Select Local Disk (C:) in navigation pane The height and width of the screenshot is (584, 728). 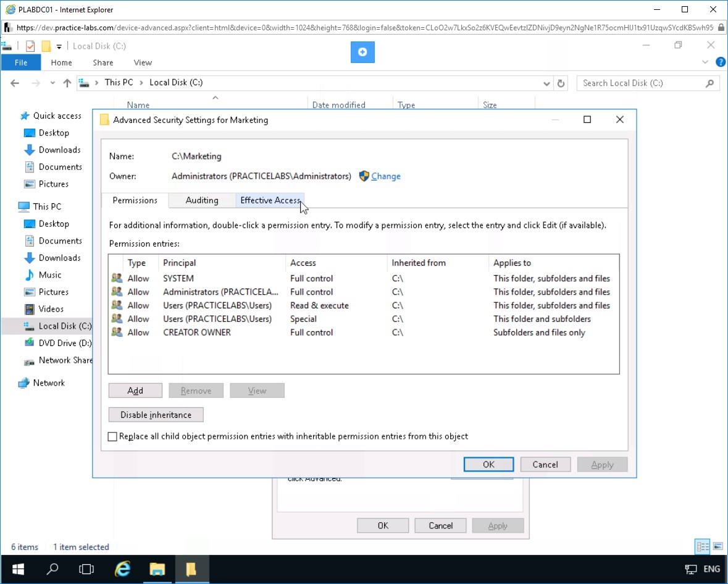(58, 326)
